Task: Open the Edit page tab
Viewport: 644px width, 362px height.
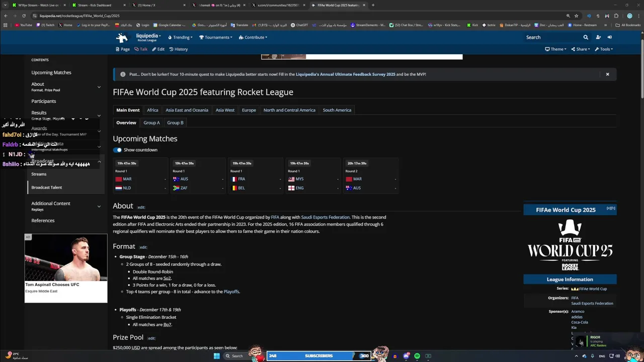Action: [158, 49]
